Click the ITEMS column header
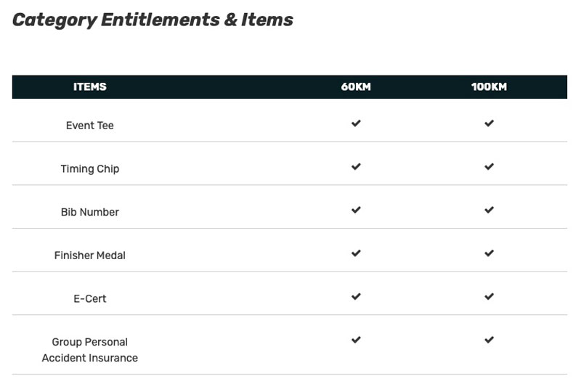The height and width of the screenshot is (392, 581). 90,86
